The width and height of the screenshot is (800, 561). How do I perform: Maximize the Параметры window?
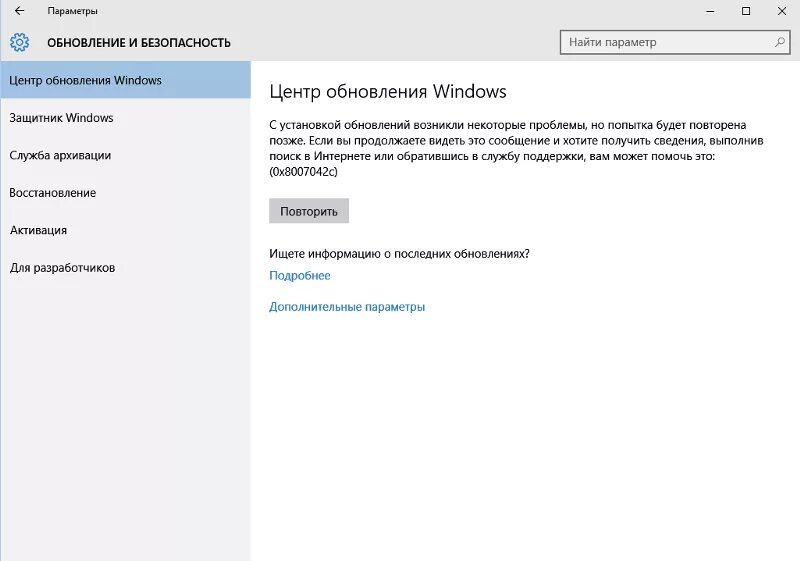[746, 11]
